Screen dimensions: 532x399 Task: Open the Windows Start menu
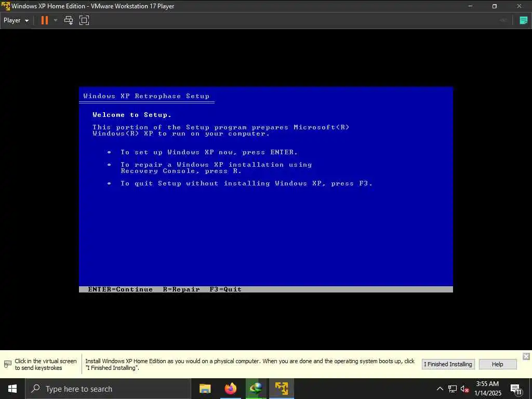click(12, 389)
